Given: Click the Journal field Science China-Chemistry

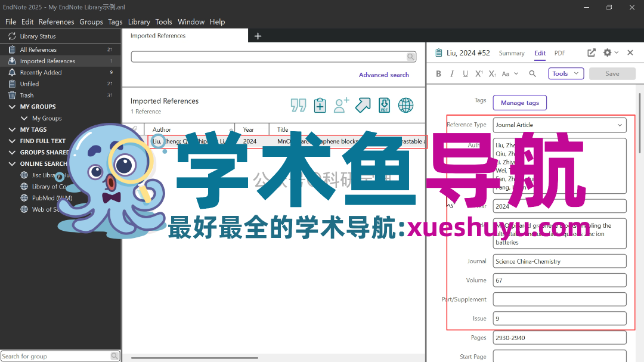Looking at the screenshot, I should (x=559, y=261).
